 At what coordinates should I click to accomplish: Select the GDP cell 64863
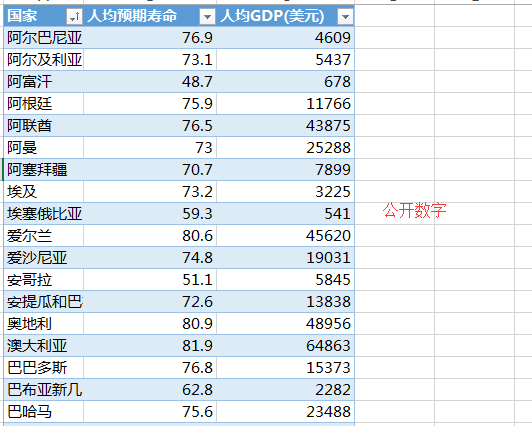point(285,346)
